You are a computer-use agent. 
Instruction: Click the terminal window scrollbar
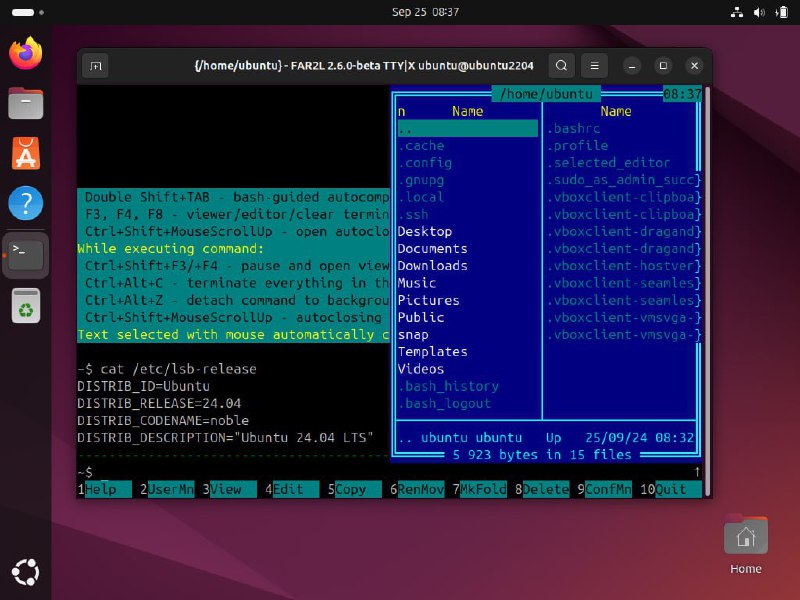click(x=707, y=291)
